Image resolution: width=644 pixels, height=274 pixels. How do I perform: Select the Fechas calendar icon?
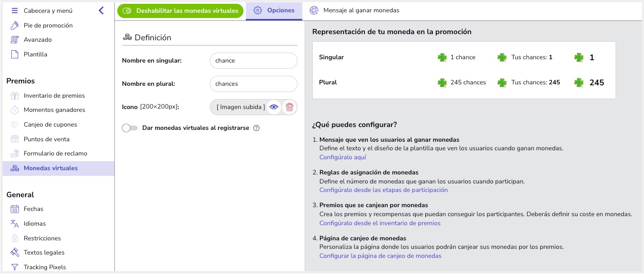tap(15, 209)
